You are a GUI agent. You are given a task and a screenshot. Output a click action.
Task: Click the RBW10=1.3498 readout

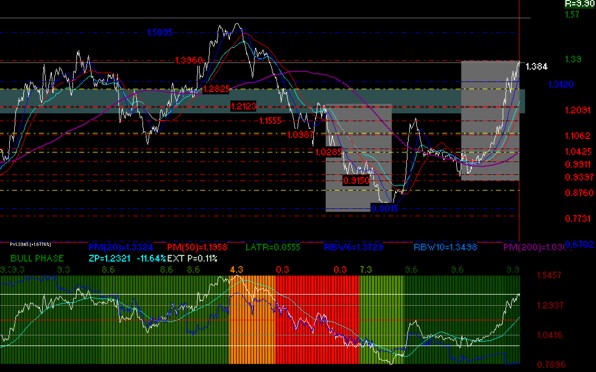pos(445,247)
